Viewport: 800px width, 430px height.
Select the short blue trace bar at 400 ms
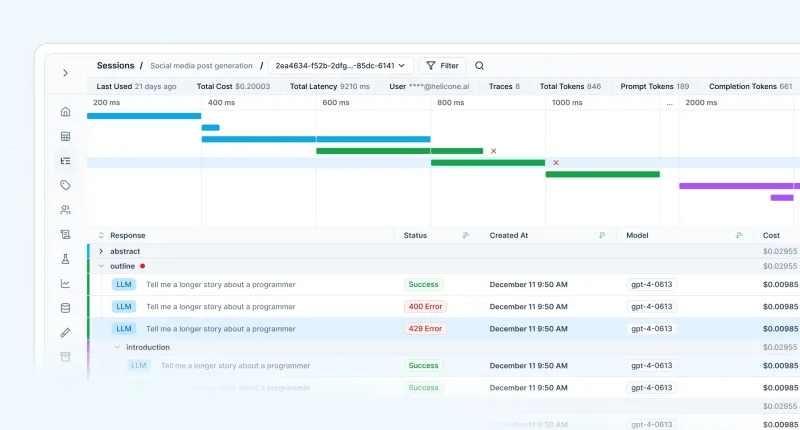211,128
